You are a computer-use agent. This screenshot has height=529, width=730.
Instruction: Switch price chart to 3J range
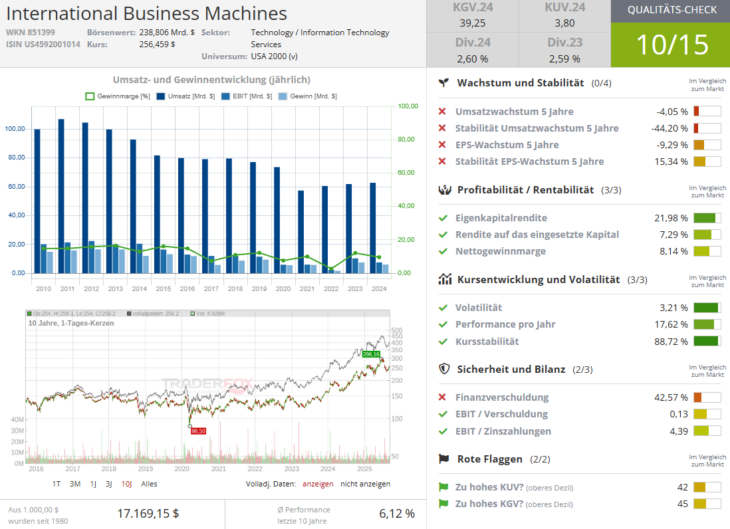tap(108, 484)
